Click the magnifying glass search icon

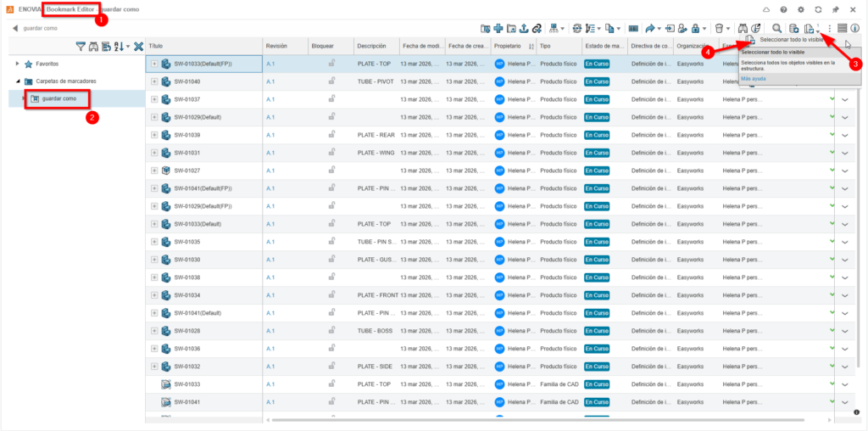click(x=777, y=28)
